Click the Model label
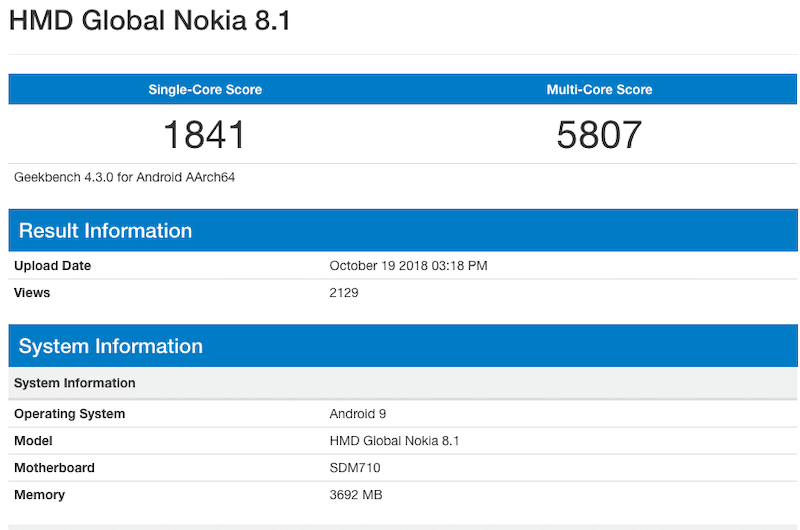Screen dimensions: 800x530 pos(33,441)
